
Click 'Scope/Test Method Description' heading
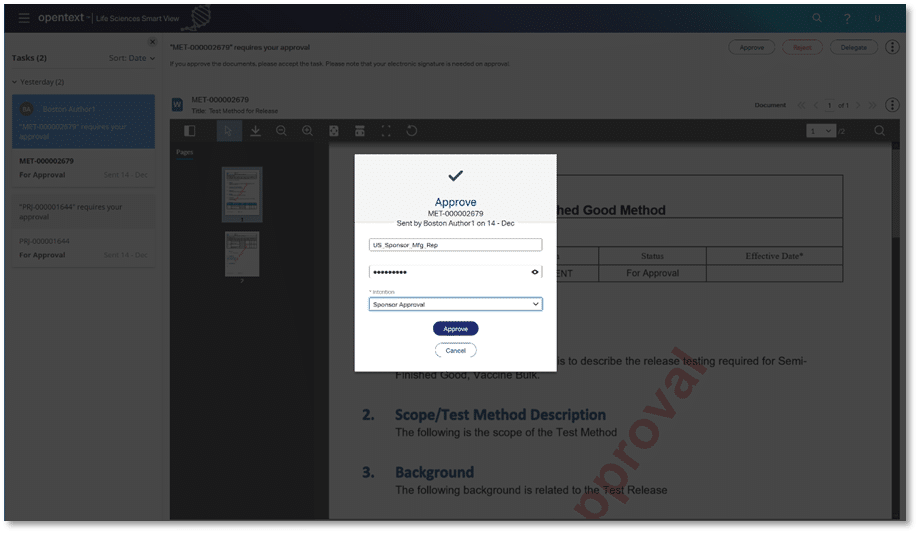[x=500, y=415]
